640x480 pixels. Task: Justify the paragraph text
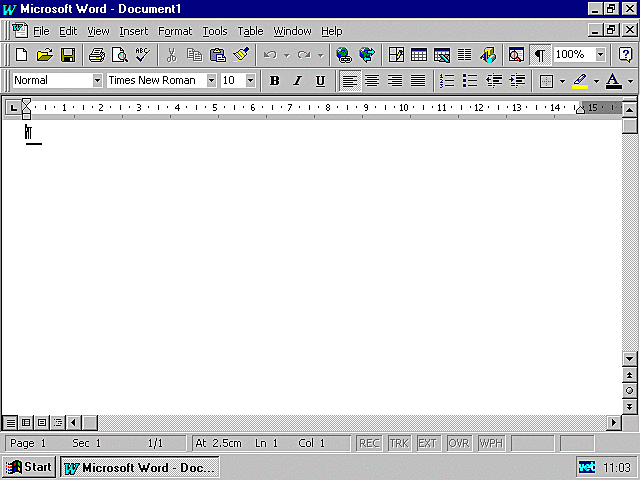[418, 81]
